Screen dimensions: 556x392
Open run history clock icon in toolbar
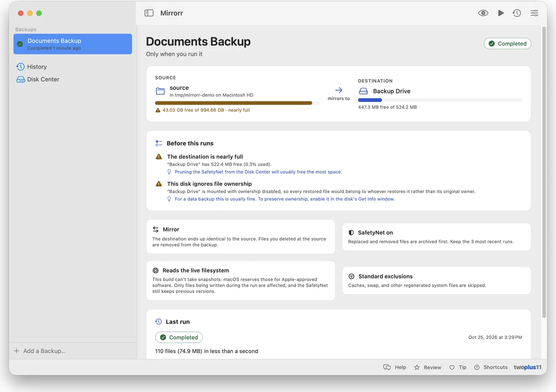(517, 13)
